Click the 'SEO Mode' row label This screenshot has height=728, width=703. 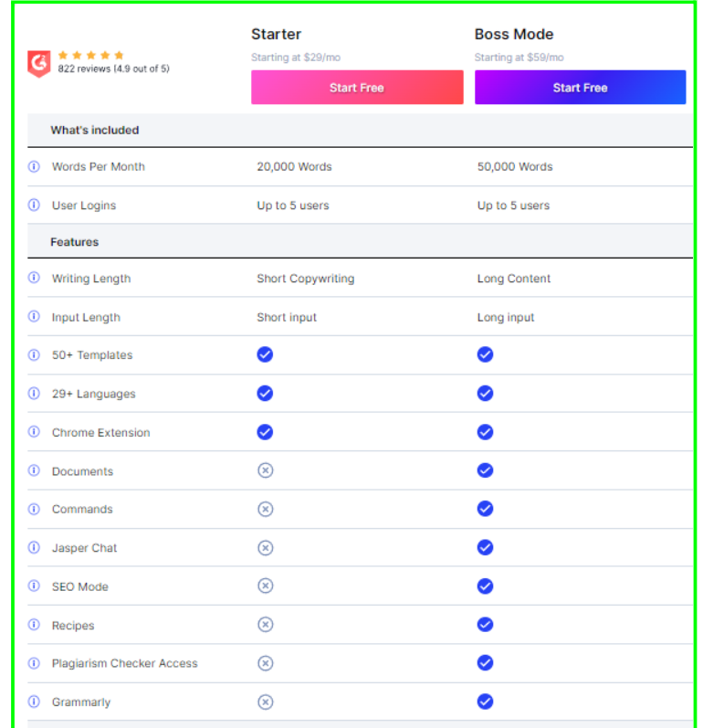click(x=79, y=586)
